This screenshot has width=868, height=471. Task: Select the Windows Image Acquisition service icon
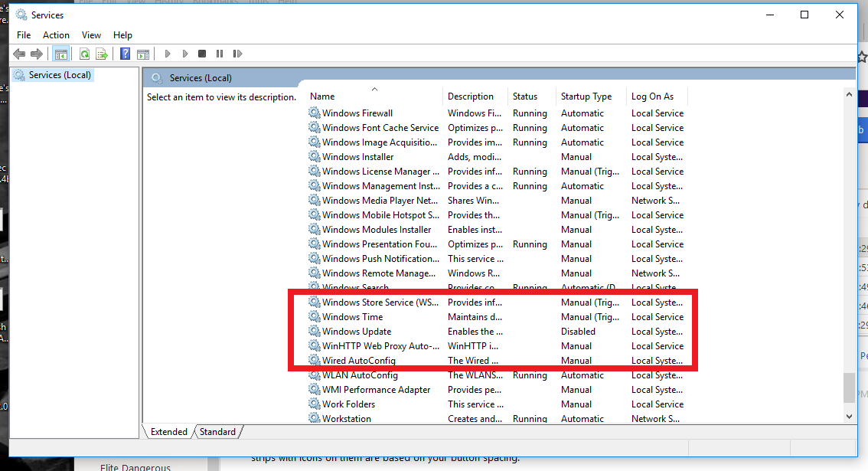click(x=315, y=142)
